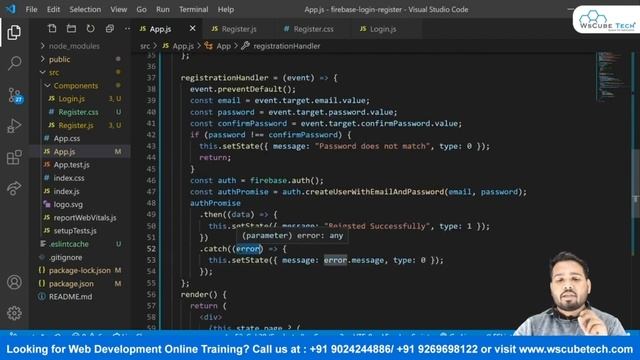Open the explorer more actions ellipsis
640x360 pixels.
[x=127, y=29]
